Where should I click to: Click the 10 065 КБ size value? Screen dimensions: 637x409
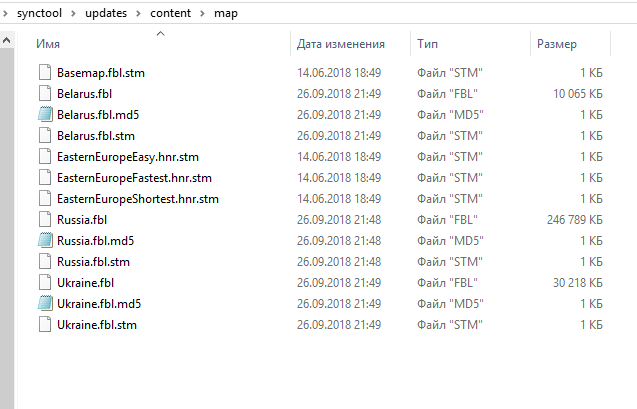[578, 94]
